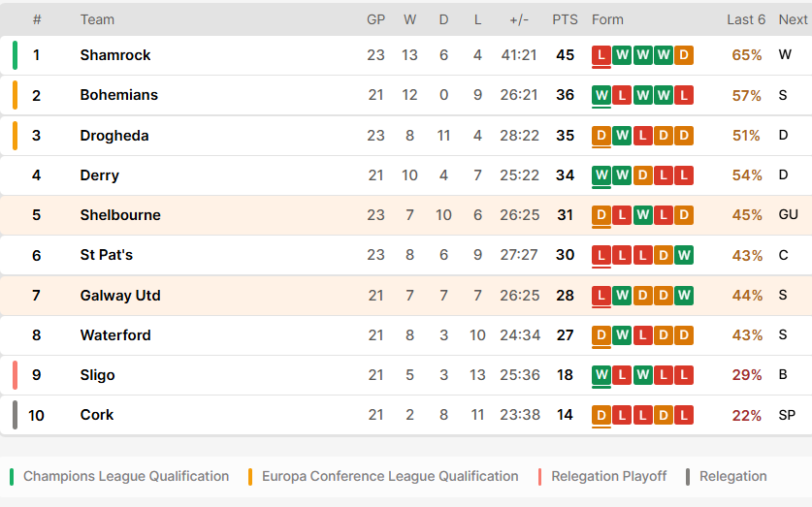Open the Cork team link
The image size is (812, 507).
pos(97,415)
